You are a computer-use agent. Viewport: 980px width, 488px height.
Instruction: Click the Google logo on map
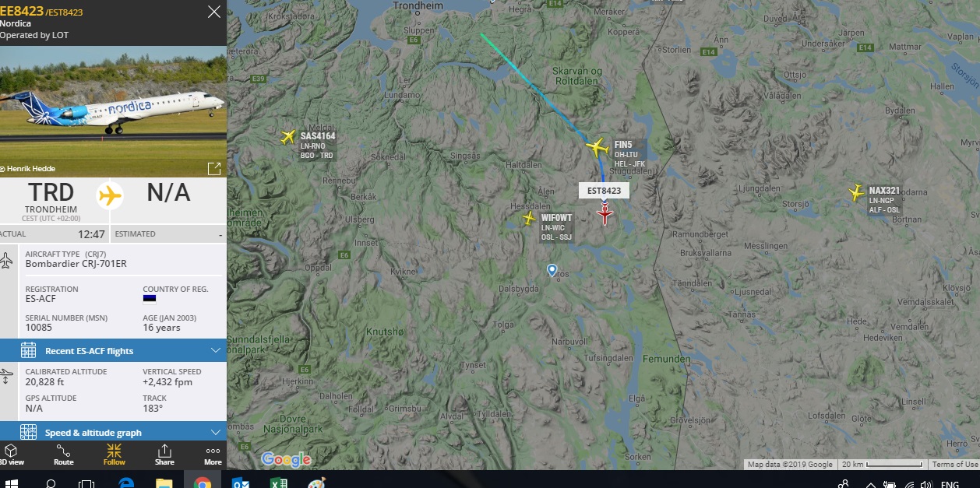pyautogui.click(x=286, y=460)
